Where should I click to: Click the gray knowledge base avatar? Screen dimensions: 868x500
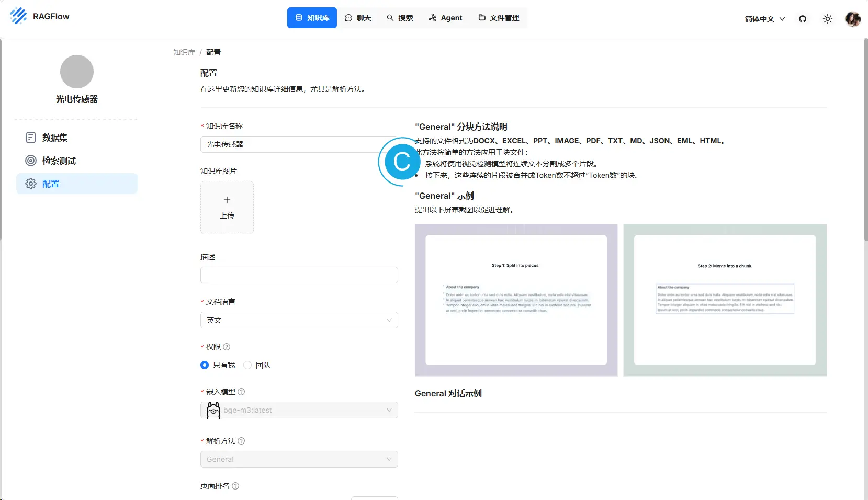click(x=77, y=72)
